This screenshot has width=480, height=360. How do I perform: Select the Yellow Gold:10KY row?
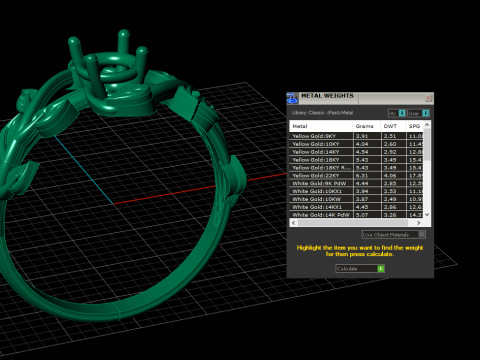pos(356,144)
